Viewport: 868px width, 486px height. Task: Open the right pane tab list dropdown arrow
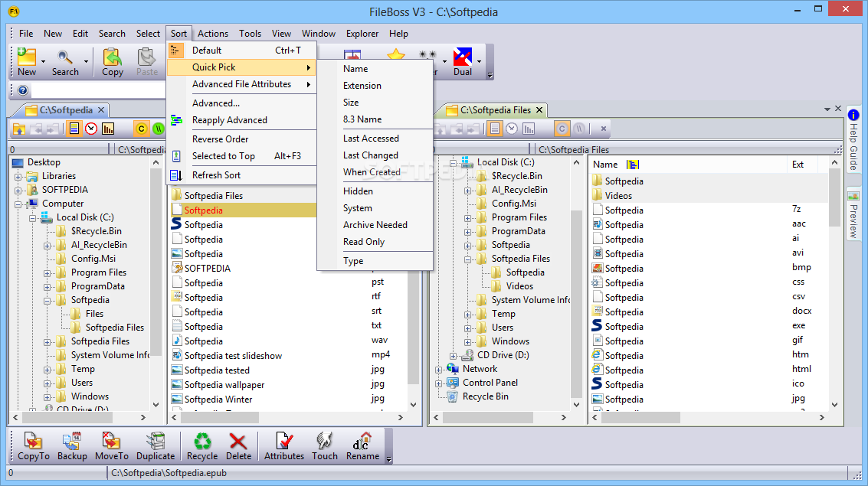pyautogui.click(x=827, y=109)
